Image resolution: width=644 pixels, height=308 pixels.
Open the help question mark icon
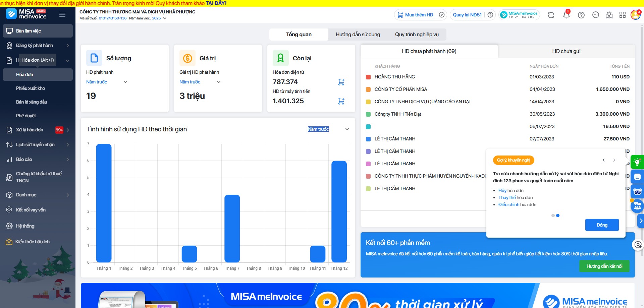click(x=581, y=15)
